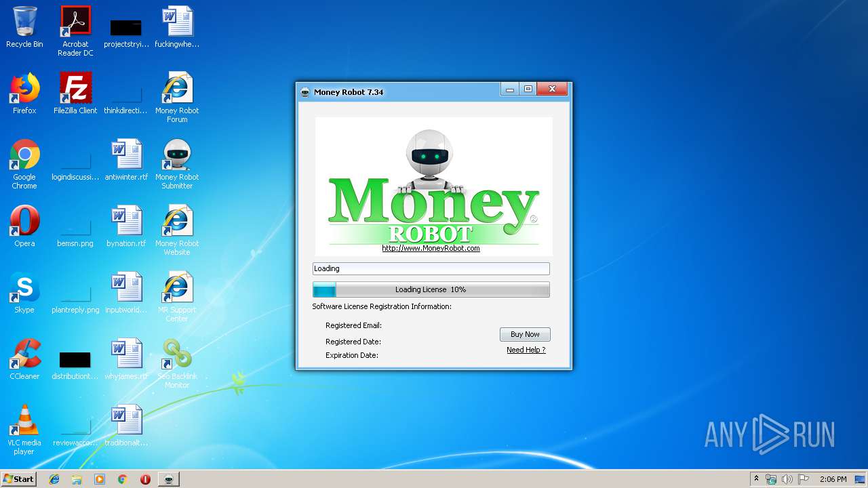Launch Internet Explorer from the taskbar
The height and width of the screenshot is (488, 868).
(x=54, y=479)
